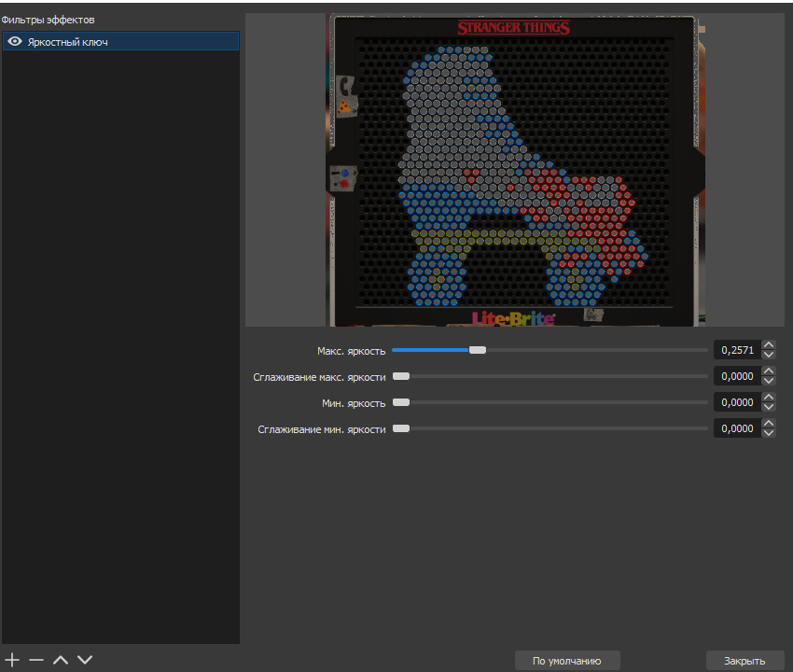
Task: Focus the Мин. яркость value field
Action: pyautogui.click(x=737, y=402)
